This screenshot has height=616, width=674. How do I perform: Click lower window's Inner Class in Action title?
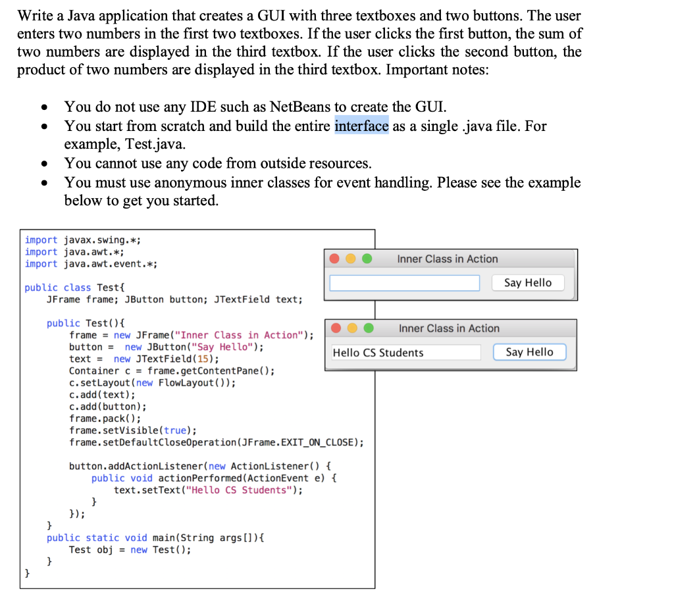pos(449,328)
